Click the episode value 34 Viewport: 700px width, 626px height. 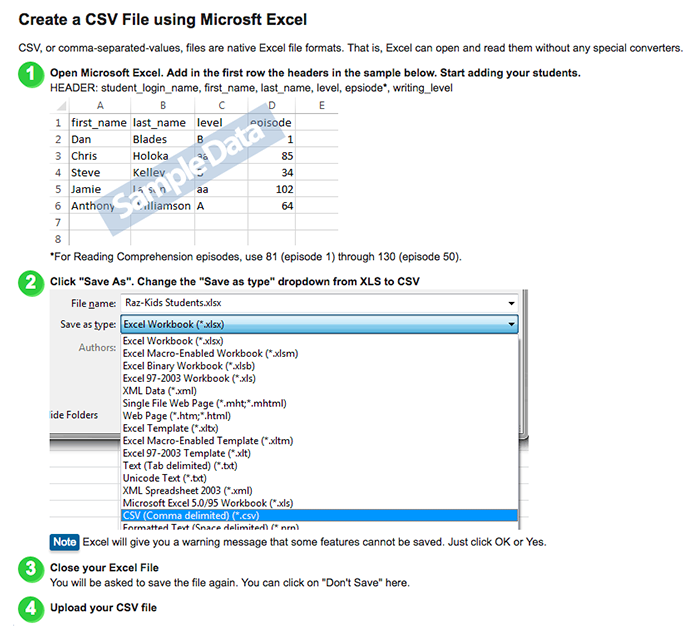pos(271,173)
